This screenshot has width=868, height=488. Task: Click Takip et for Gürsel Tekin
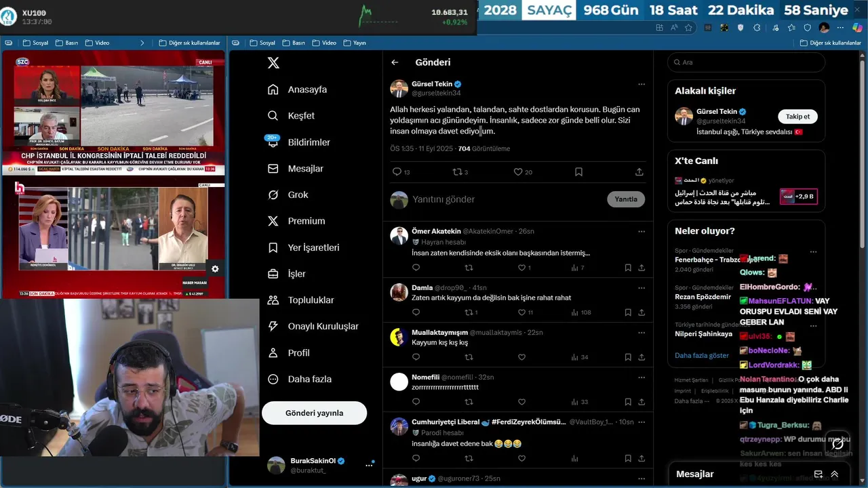(797, 117)
